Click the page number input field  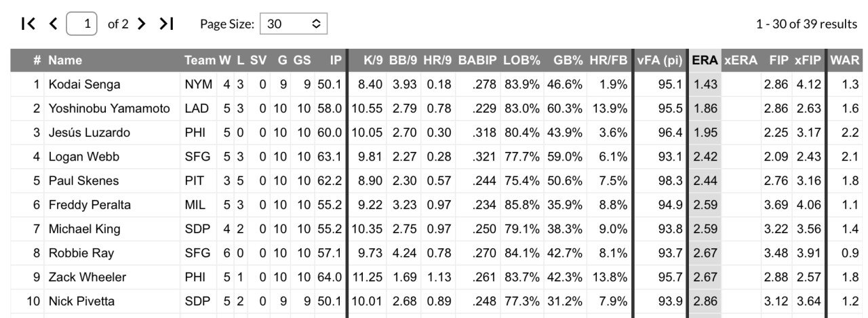(82, 24)
